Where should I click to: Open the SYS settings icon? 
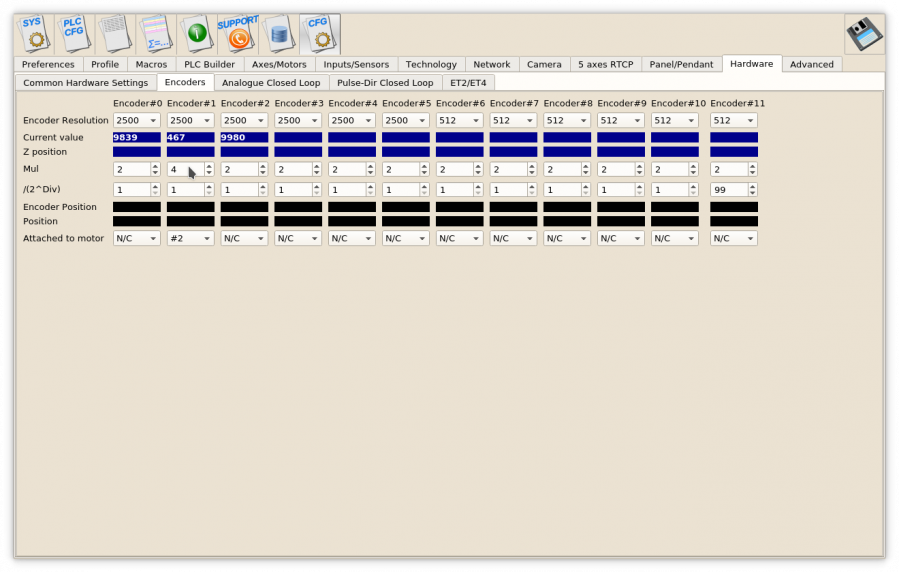pyautogui.click(x=34, y=33)
